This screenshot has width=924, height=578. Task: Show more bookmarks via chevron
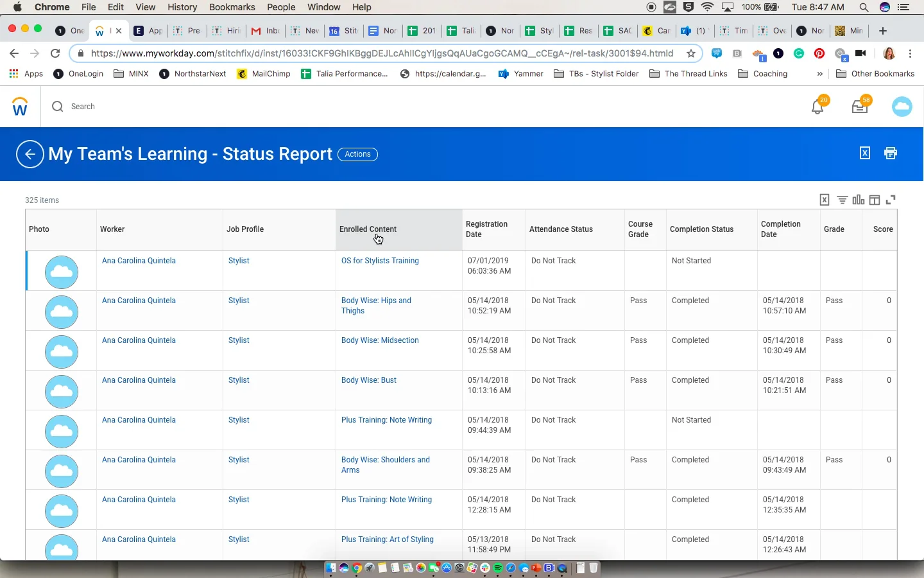pos(819,74)
